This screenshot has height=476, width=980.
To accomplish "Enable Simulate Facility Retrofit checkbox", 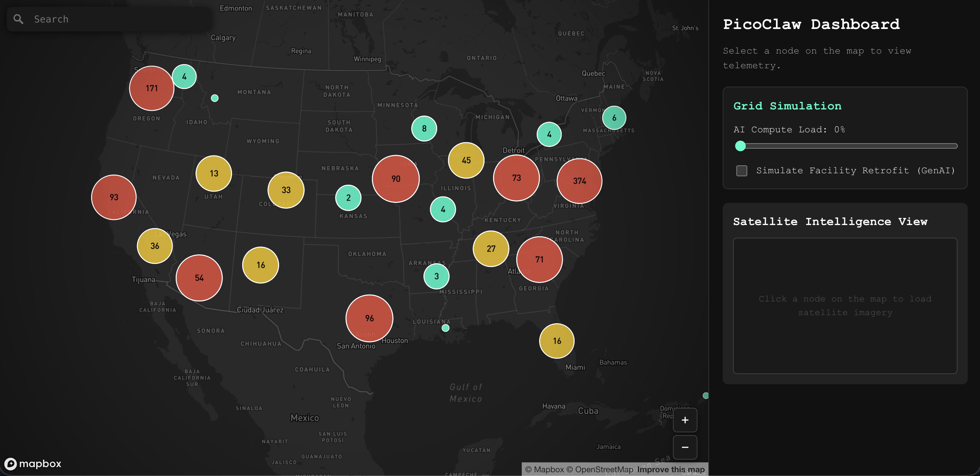I will tap(741, 171).
